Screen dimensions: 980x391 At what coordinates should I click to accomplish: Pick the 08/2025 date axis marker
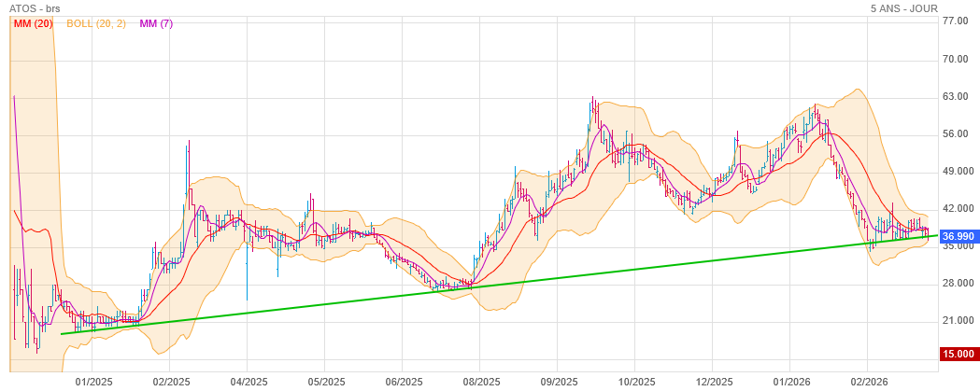(x=479, y=381)
